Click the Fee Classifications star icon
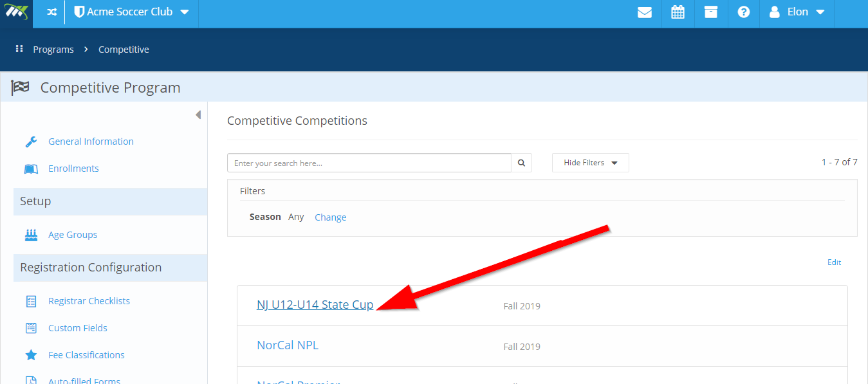 coord(31,355)
